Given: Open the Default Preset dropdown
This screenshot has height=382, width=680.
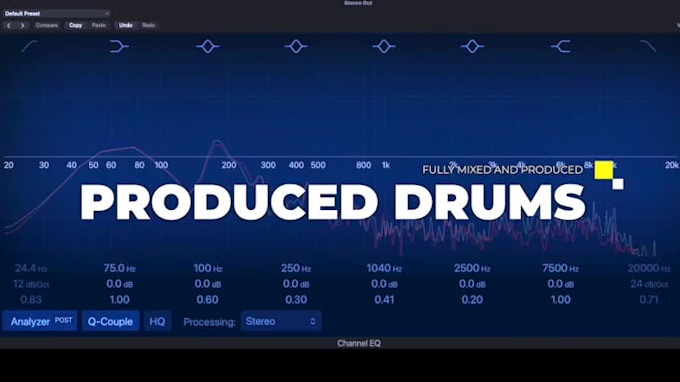Looking at the screenshot, I should tap(56, 13).
